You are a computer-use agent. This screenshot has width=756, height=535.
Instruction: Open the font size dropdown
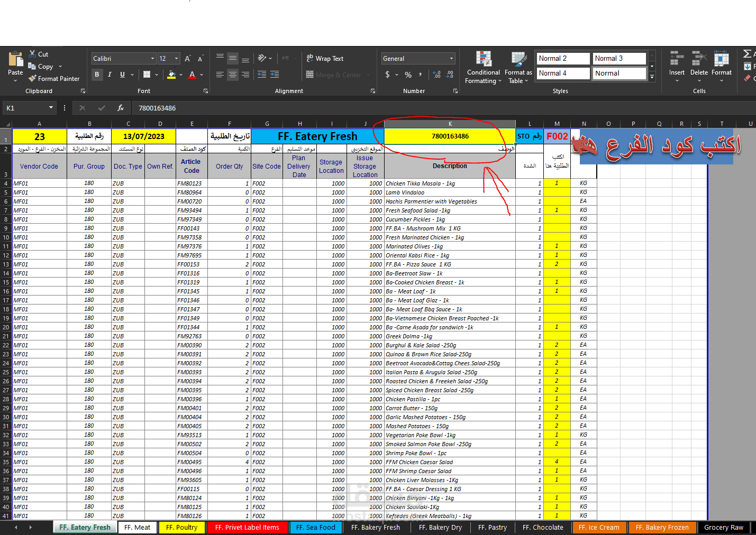(176, 59)
